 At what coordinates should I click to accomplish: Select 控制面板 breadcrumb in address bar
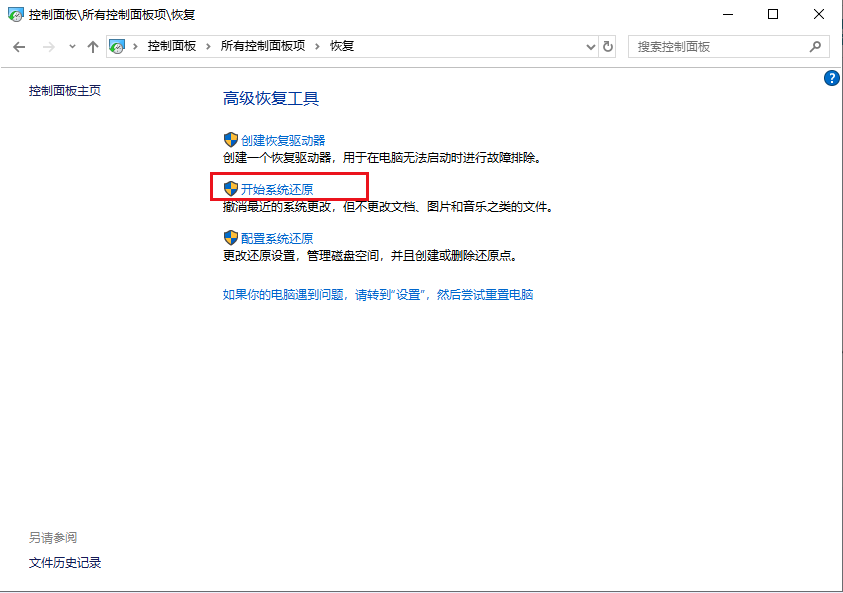[x=172, y=46]
